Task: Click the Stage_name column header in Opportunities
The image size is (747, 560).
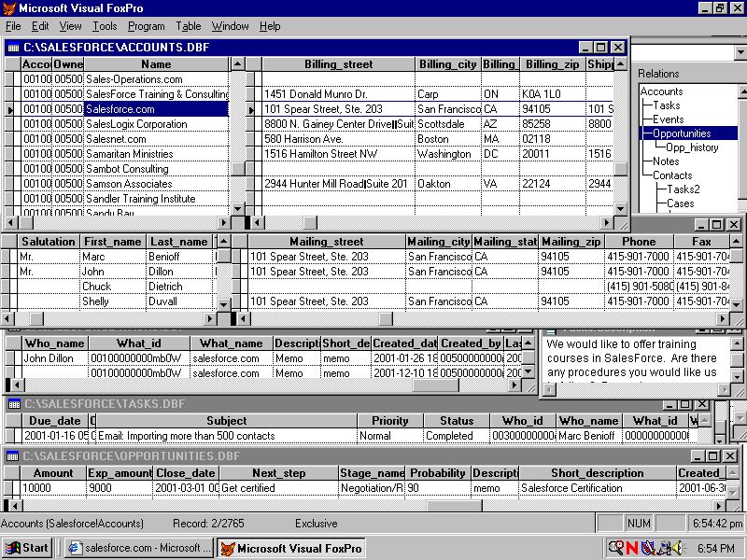Action: click(372, 473)
